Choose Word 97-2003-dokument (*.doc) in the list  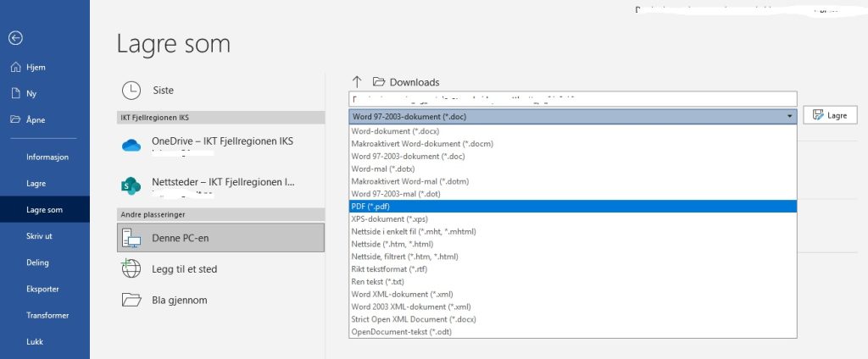point(573,156)
